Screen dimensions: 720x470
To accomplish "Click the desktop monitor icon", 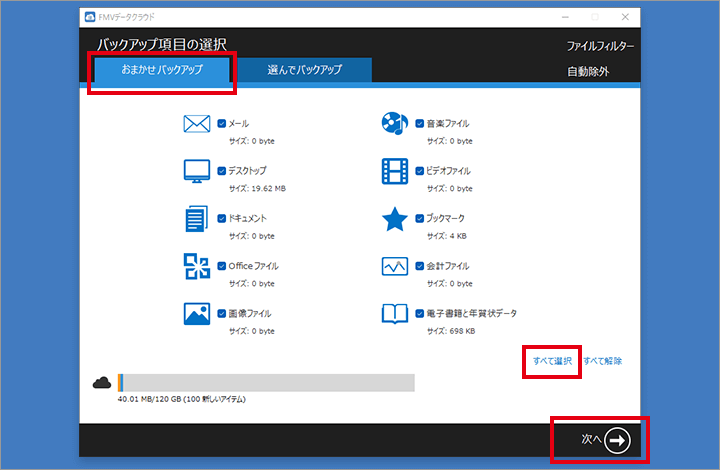I will coord(196,171).
